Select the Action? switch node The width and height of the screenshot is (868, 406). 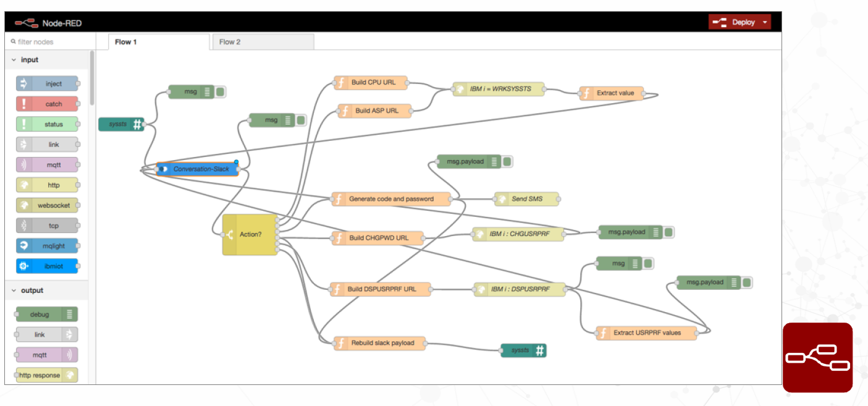[x=250, y=235]
